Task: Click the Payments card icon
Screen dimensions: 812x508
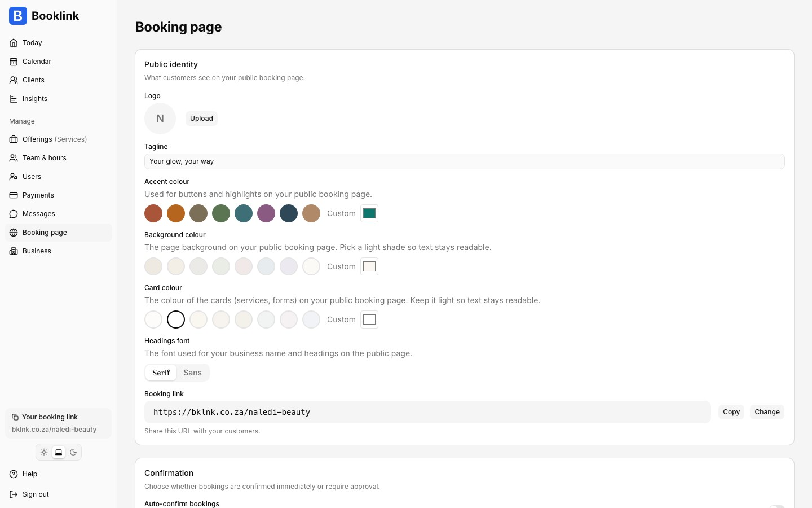Action: [14, 195]
